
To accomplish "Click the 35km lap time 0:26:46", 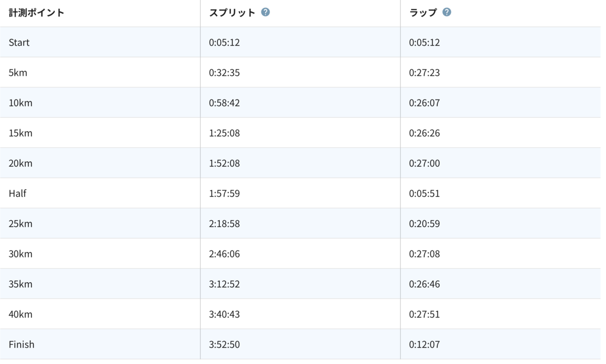I will click(x=424, y=284).
